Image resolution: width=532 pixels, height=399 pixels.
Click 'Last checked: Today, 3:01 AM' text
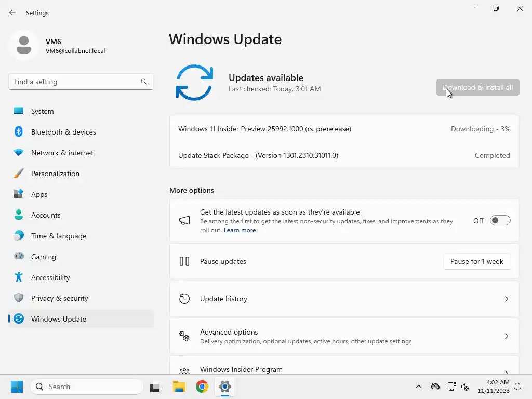point(274,89)
